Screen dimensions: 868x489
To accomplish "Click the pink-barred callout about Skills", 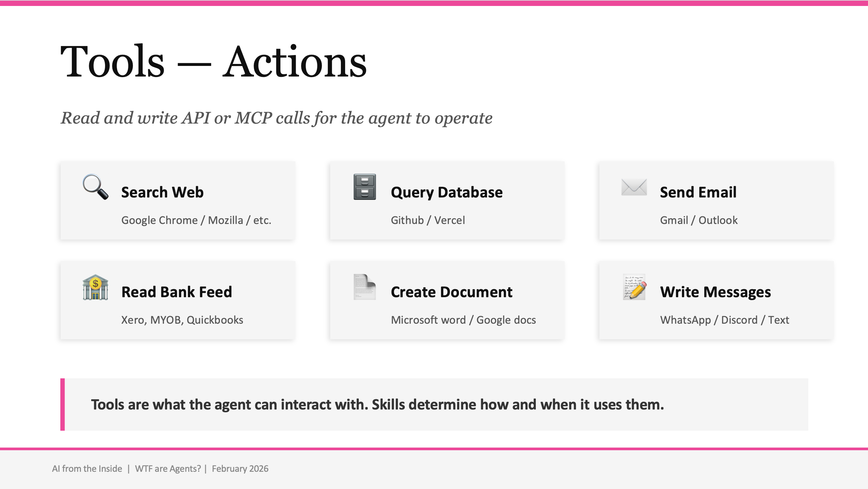I will click(x=377, y=405).
